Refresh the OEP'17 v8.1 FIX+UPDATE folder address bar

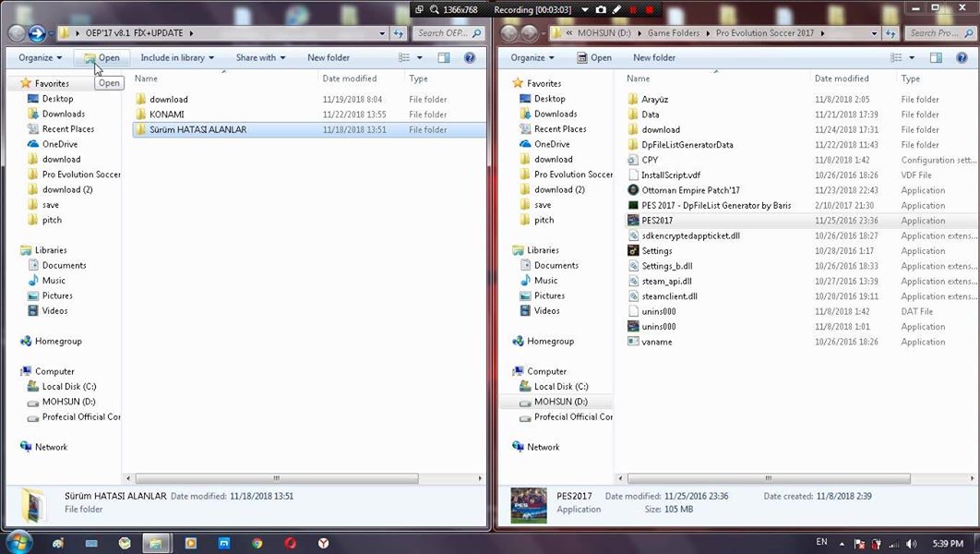tap(398, 33)
